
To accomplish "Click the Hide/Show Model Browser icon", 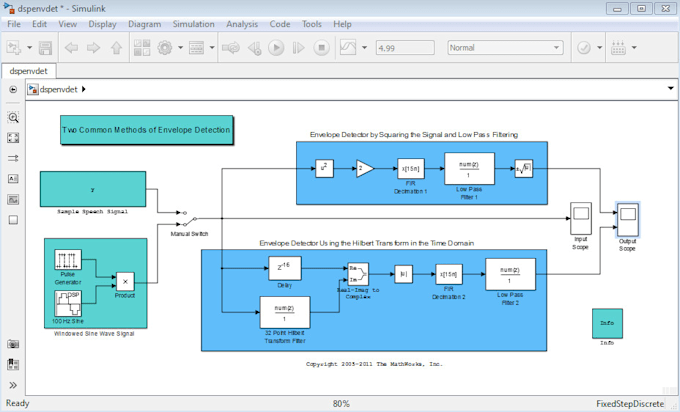I will 13,89.
